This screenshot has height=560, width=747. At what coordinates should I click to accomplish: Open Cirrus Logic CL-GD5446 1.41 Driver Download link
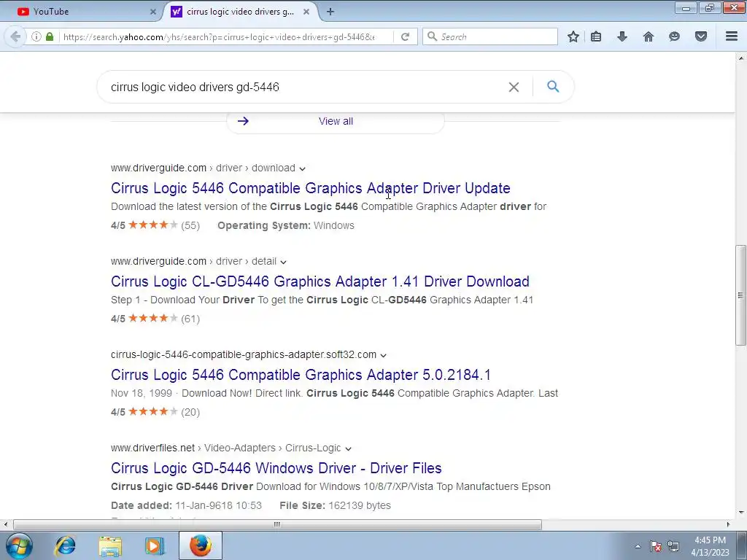click(x=320, y=281)
